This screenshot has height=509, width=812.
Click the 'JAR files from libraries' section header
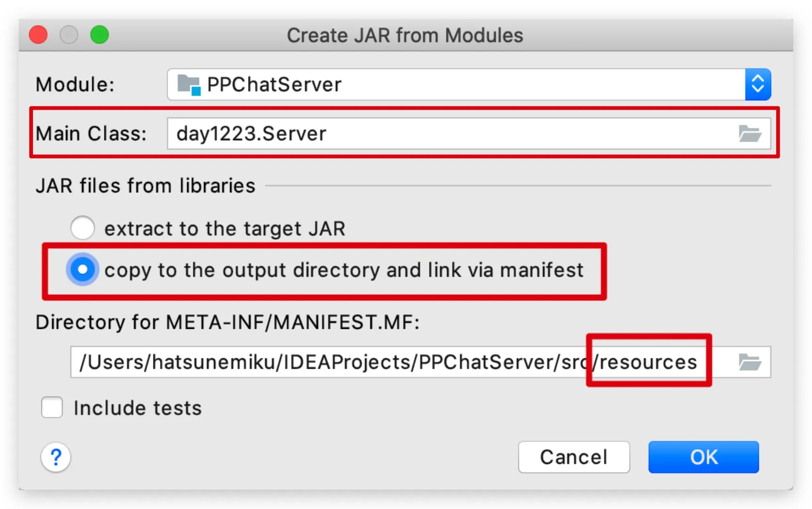tap(145, 186)
